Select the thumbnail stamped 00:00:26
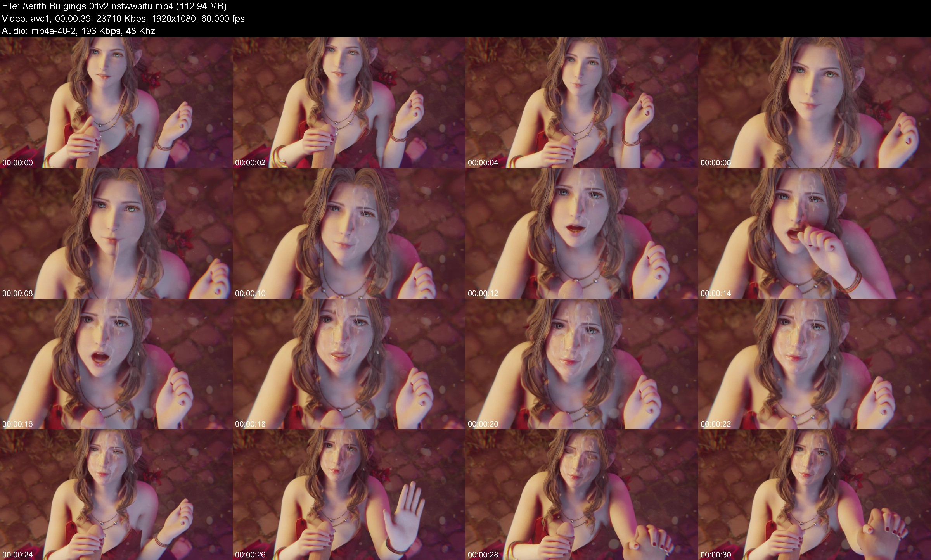The width and height of the screenshot is (931, 560). click(349, 494)
